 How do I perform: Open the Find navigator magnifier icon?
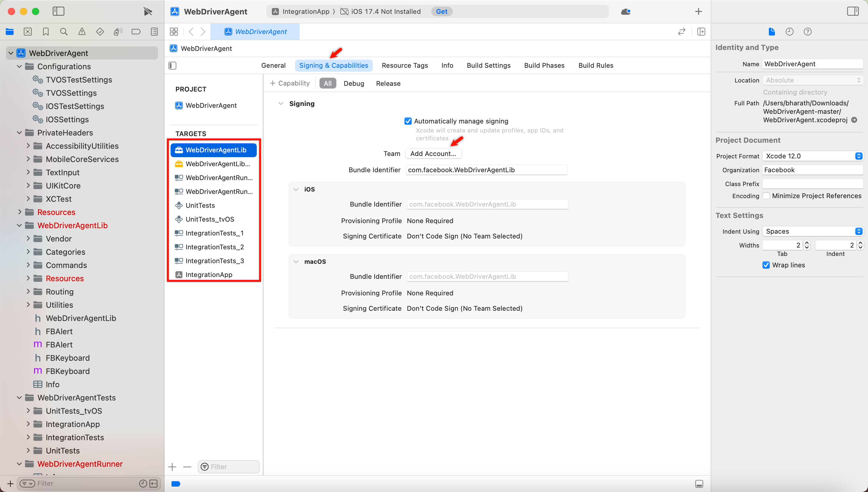[64, 32]
